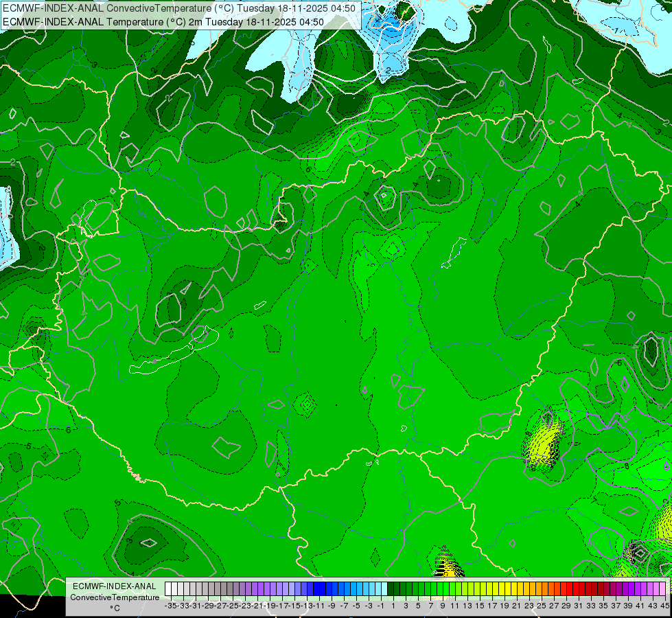
Task: Click the °C unit label in legend
Action: 115,608
